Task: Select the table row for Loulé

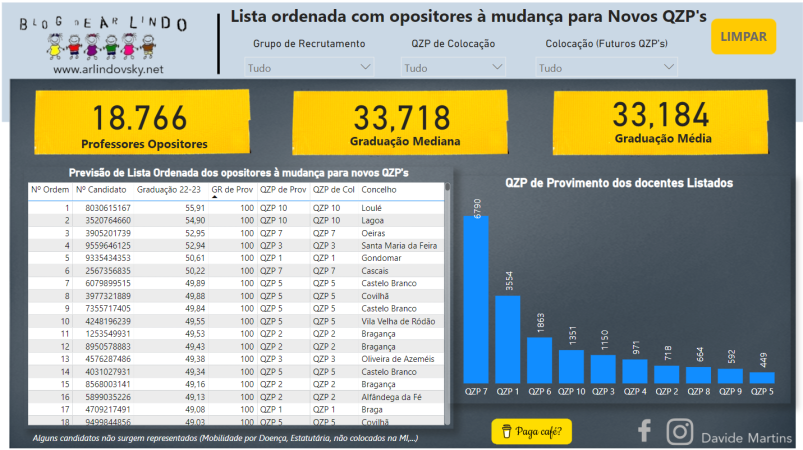Action: pyautogui.click(x=235, y=208)
